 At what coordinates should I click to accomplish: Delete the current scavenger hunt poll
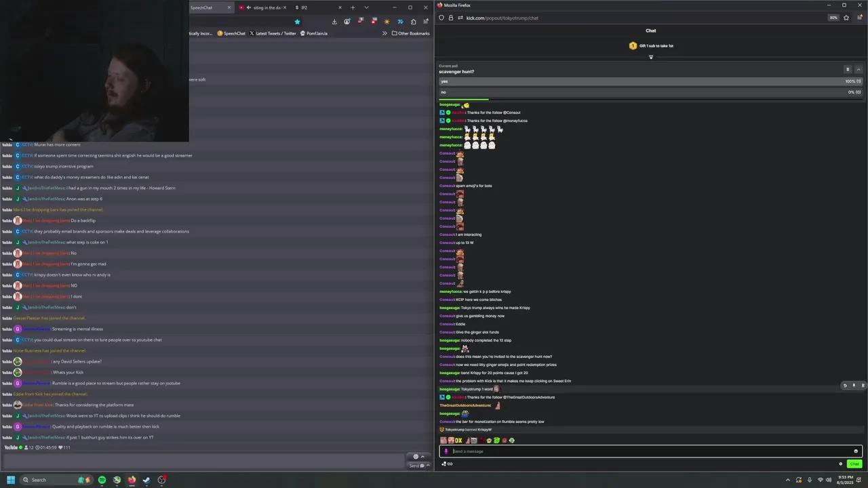click(x=848, y=69)
